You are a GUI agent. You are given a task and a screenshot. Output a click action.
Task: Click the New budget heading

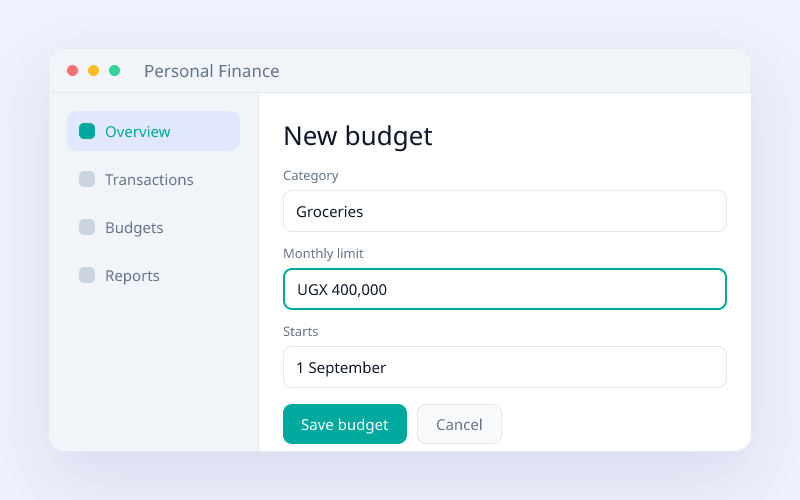pyautogui.click(x=358, y=136)
